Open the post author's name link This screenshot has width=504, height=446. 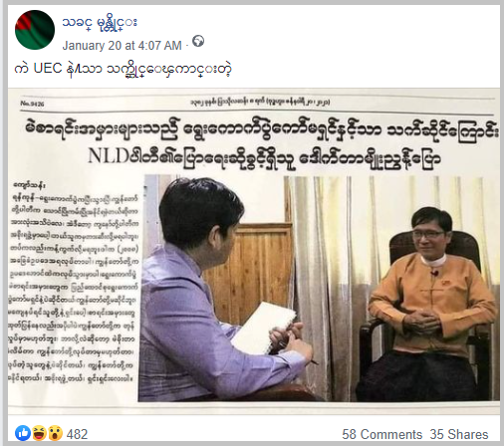point(100,24)
